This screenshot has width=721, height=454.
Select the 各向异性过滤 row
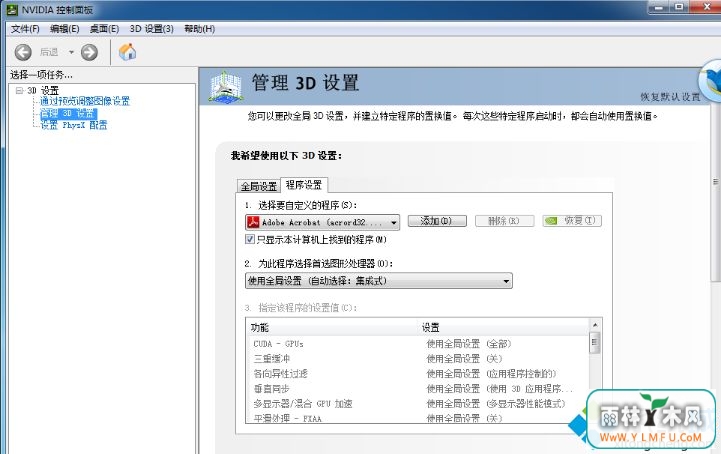418,374
